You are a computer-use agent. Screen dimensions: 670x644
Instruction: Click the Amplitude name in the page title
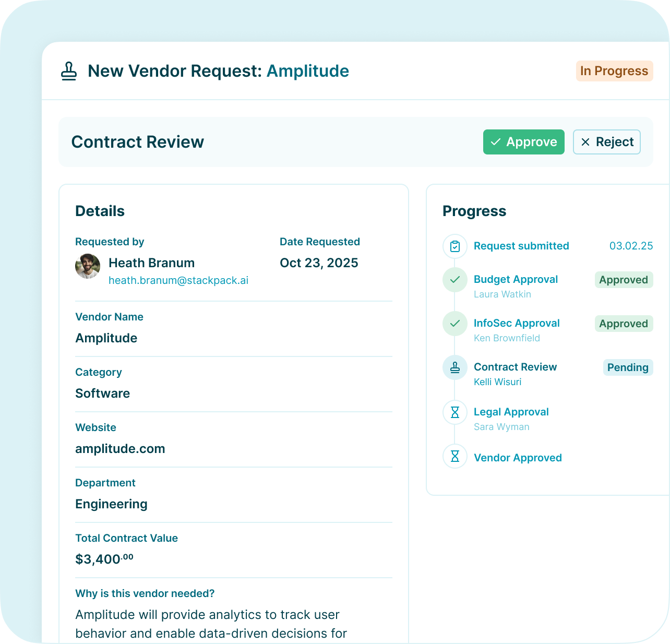308,71
